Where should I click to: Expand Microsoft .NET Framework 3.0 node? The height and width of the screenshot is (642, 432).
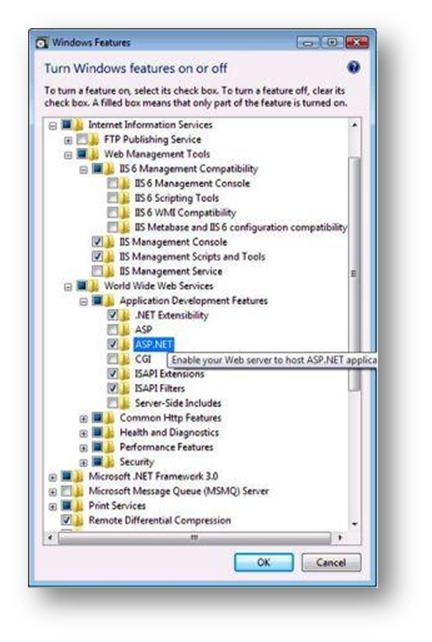pyautogui.click(x=52, y=477)
